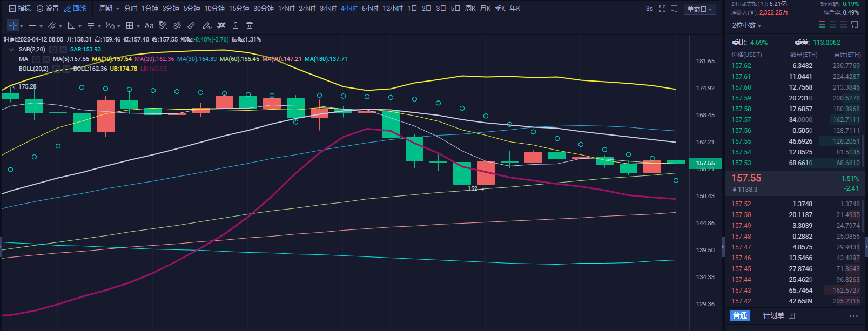868x331 pixels.
Task: Open shape tool options arrow
Action: click(x=138, y=26)
